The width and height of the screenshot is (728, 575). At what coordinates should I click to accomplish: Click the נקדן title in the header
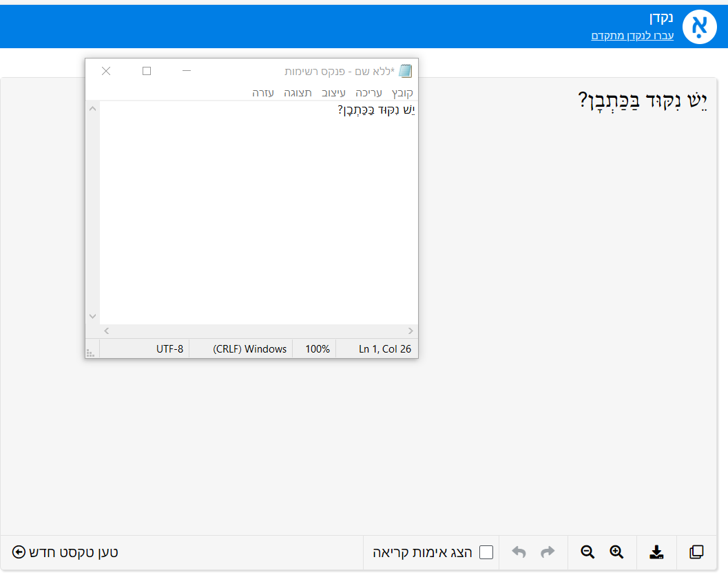(661, 18)
